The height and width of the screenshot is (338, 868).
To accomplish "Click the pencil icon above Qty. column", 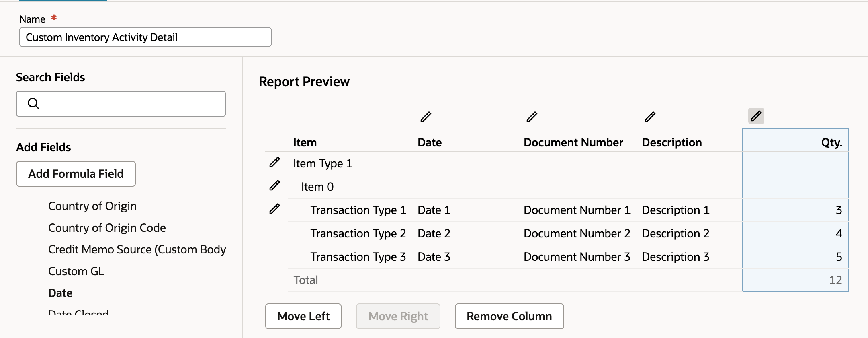I will (x=756, y=116).
